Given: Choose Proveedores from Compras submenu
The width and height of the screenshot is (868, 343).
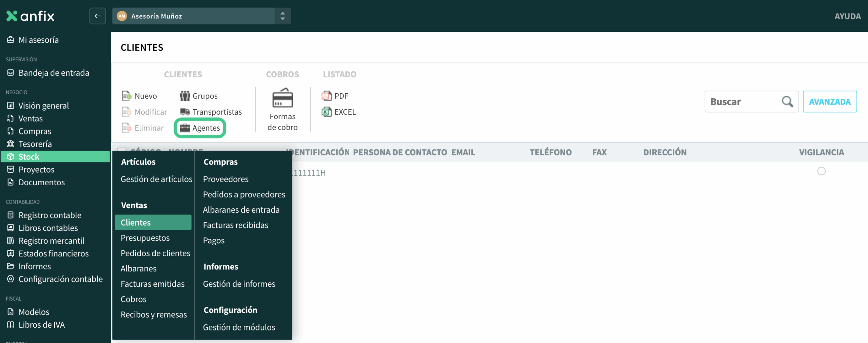Looking at the screenshot, I should coord(225,179).
